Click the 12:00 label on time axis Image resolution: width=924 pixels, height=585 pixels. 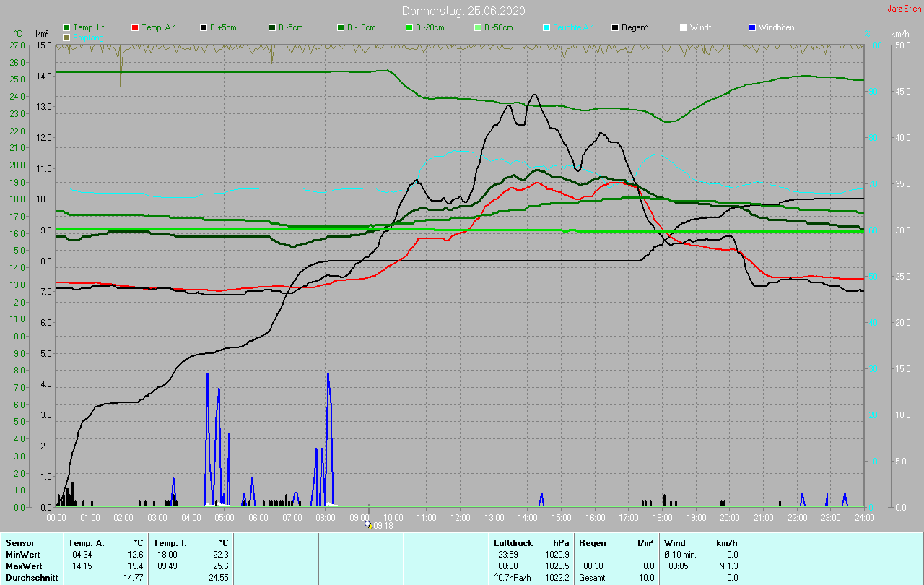[x=460, y=517]
